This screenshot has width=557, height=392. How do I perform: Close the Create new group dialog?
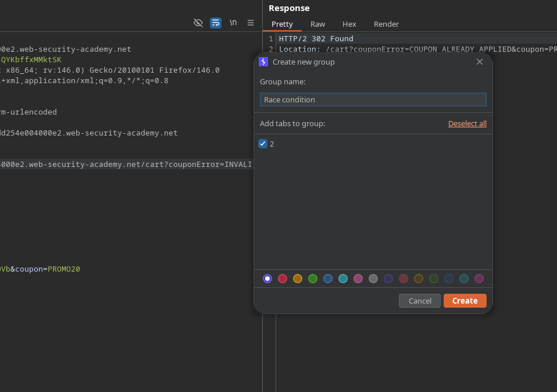480,62
